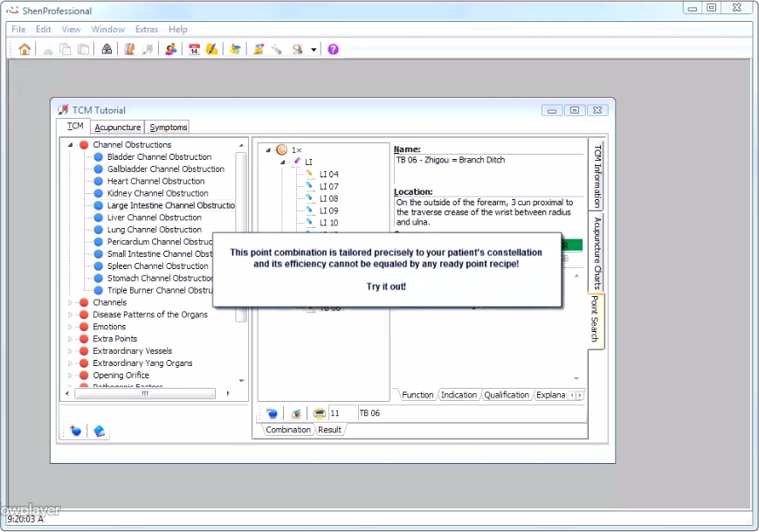Viewport: 759px width, 532px height.
Task: Open the toolbar dropdown arrow before help icon
Action: (314, 50)
